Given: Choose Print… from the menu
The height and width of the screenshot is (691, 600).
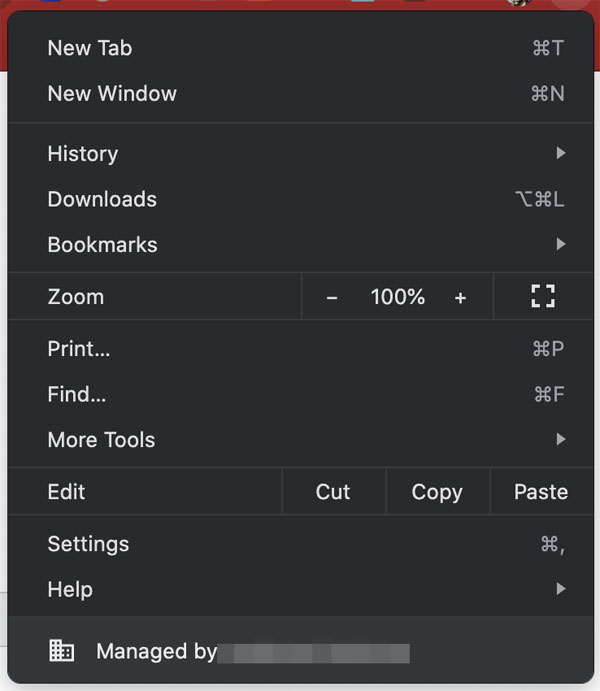Looking at the screenshot, I should point(79,349).
